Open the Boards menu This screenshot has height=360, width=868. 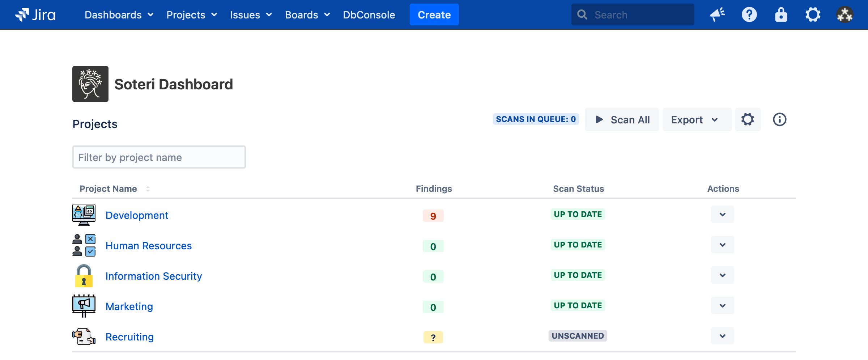coord(307,15)
